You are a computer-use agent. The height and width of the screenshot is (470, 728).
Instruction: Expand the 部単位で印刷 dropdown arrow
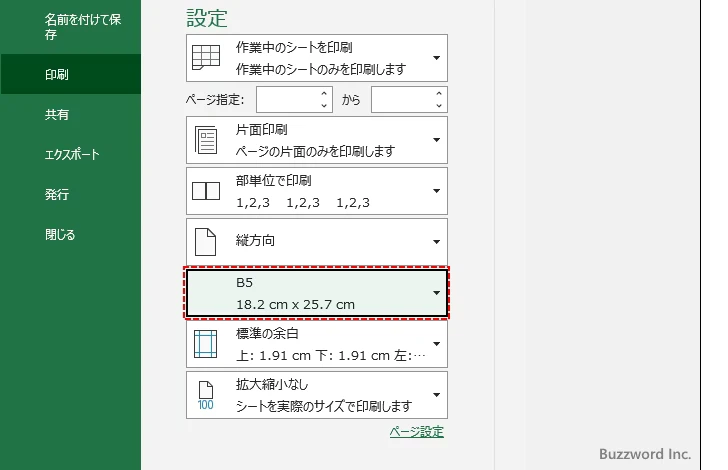click(436, 191)
